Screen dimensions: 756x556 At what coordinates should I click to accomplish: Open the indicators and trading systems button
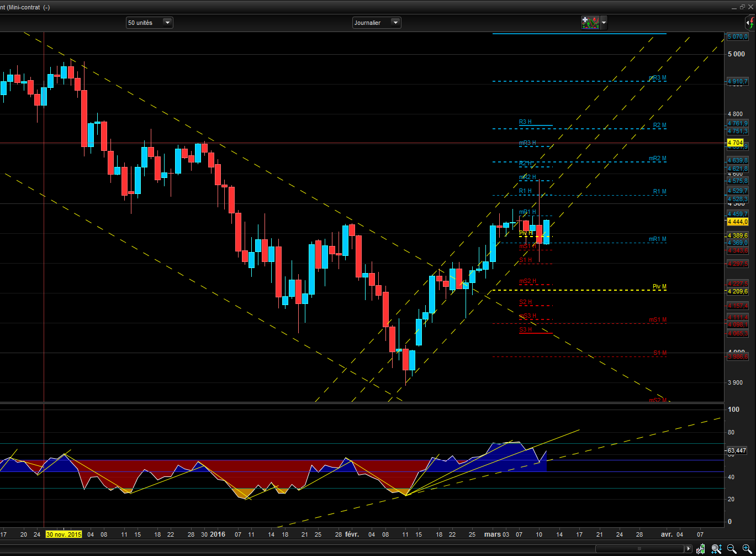[590, 23]
